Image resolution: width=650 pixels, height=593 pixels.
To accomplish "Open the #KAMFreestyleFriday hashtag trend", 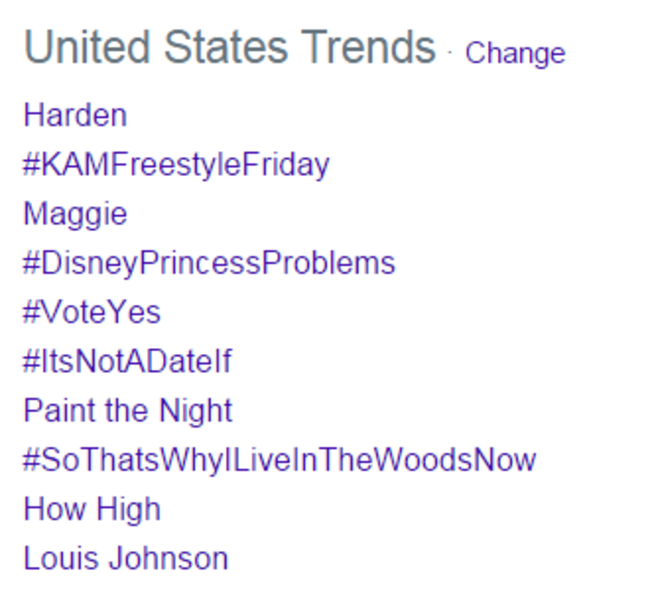I will point(176,166).
